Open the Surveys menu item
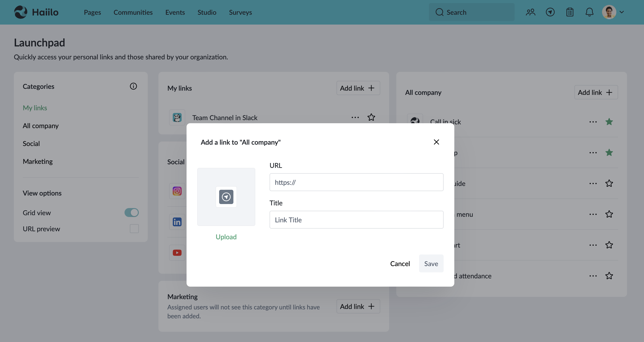Image resolution: width=644 pixels, height=342 pixels. [240, 12]
